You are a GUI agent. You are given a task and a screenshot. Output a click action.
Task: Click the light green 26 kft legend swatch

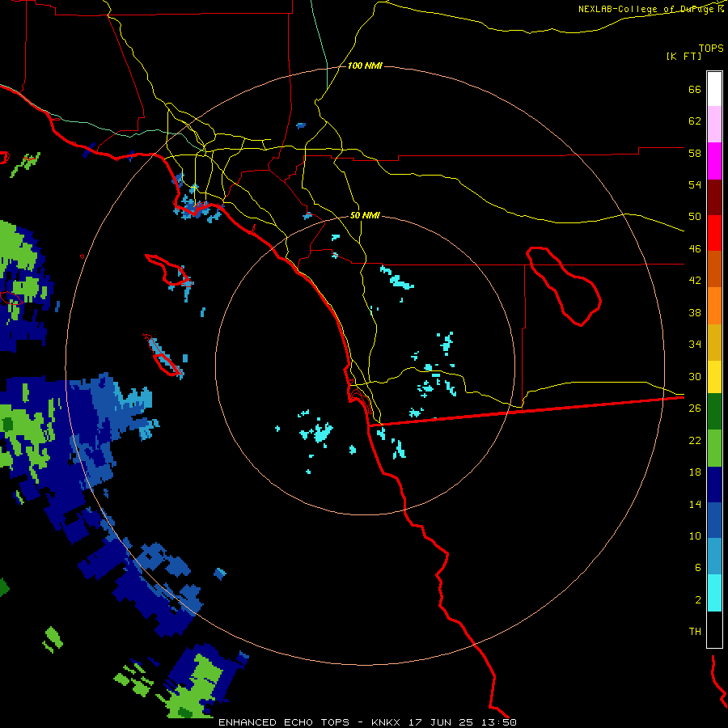714,448
